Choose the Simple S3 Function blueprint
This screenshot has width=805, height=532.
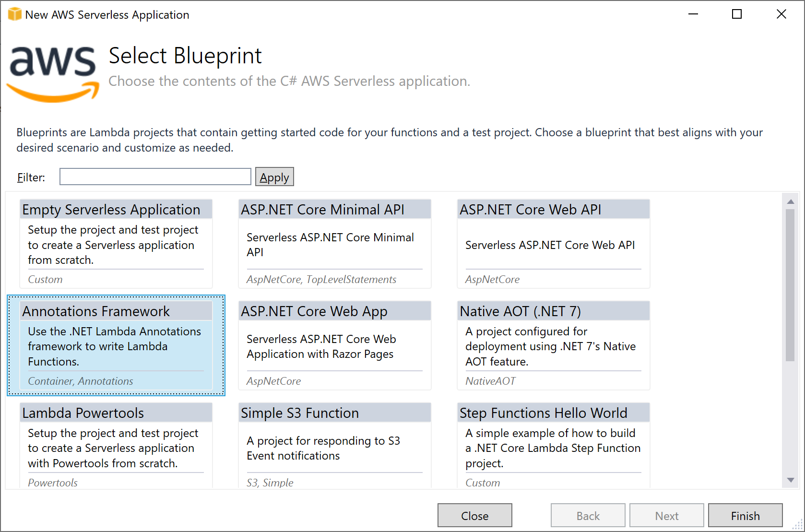(334, 444)
